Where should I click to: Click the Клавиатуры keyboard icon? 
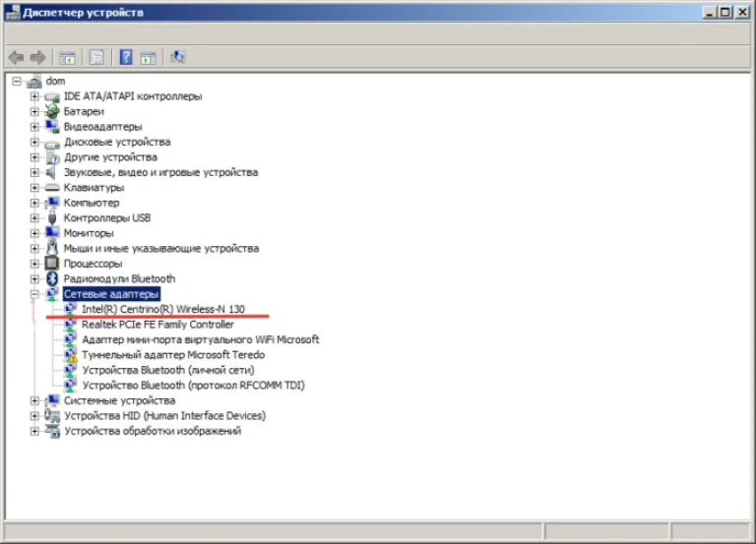click(52, 188)
